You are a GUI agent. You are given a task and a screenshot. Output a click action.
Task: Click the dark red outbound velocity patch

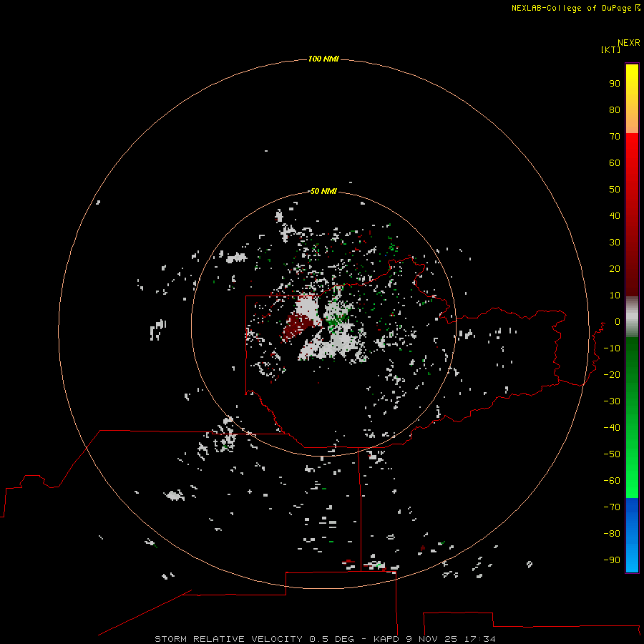tap(296, 326)
